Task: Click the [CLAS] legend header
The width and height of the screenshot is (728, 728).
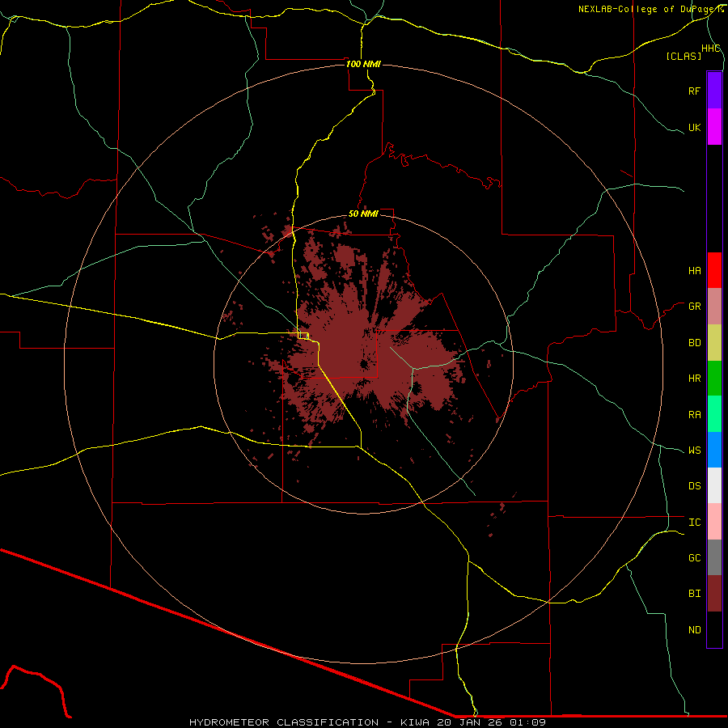Action: click(684, 56)
